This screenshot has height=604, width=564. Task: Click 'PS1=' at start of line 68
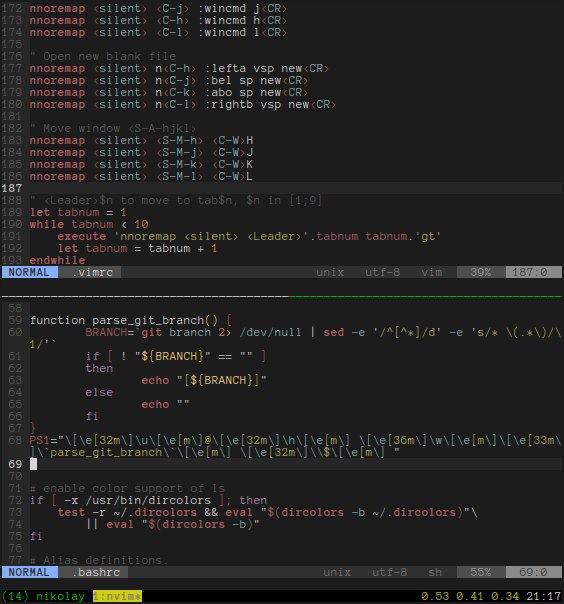pyautogui.click(x=43, y=440)
